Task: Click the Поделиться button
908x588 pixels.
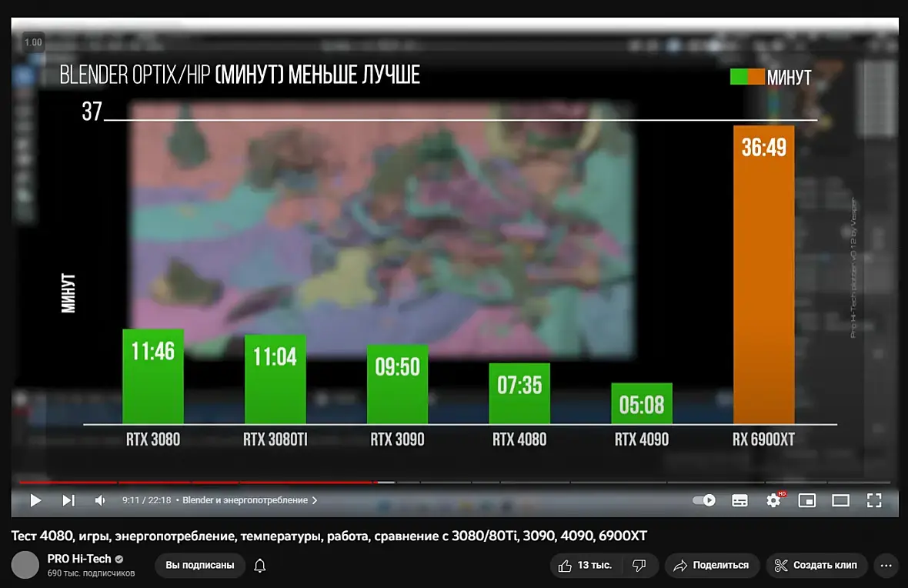Action: point(712,566)
